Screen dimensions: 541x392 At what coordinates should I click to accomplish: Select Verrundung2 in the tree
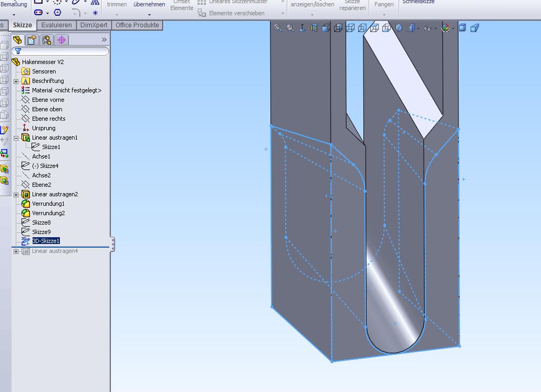48,213
